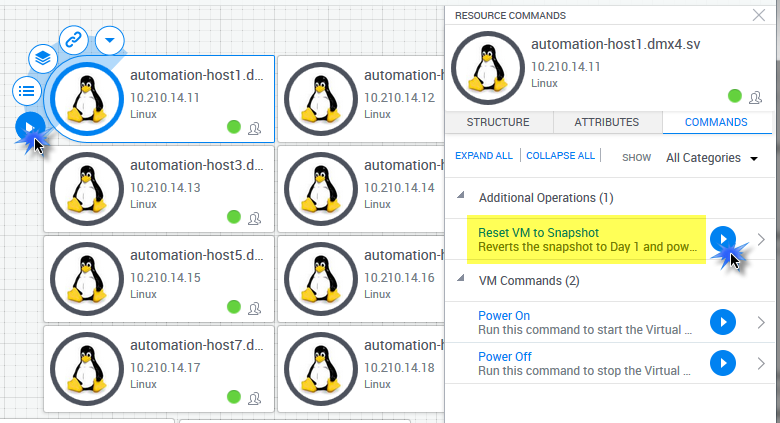Switch to the Attributes tab

[606, 122]
